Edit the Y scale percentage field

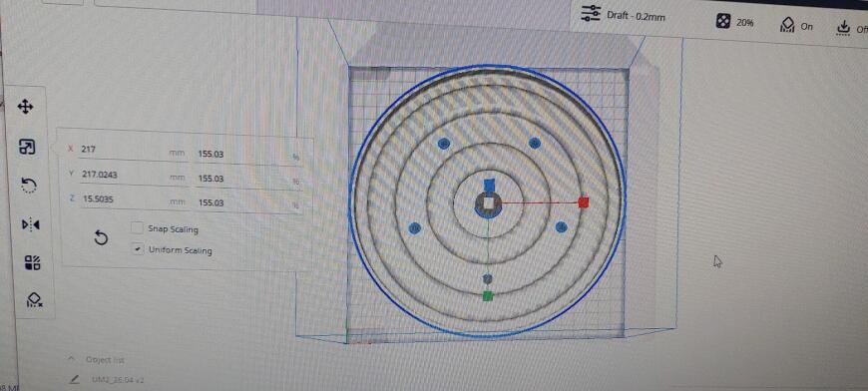[x=248, y=180]
